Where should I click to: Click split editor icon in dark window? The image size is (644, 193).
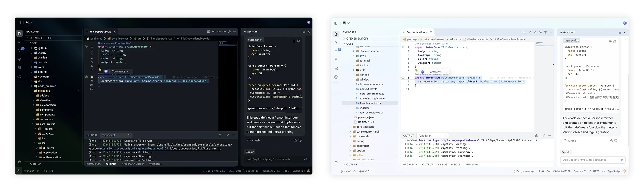click(x=208, y=32)
